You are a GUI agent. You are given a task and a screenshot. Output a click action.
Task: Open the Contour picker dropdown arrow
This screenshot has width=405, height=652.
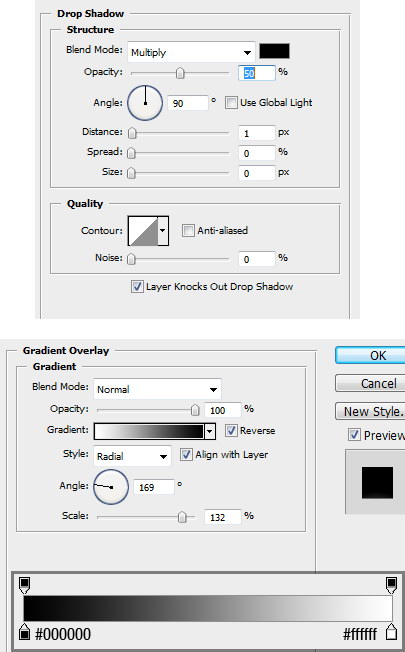163,230
